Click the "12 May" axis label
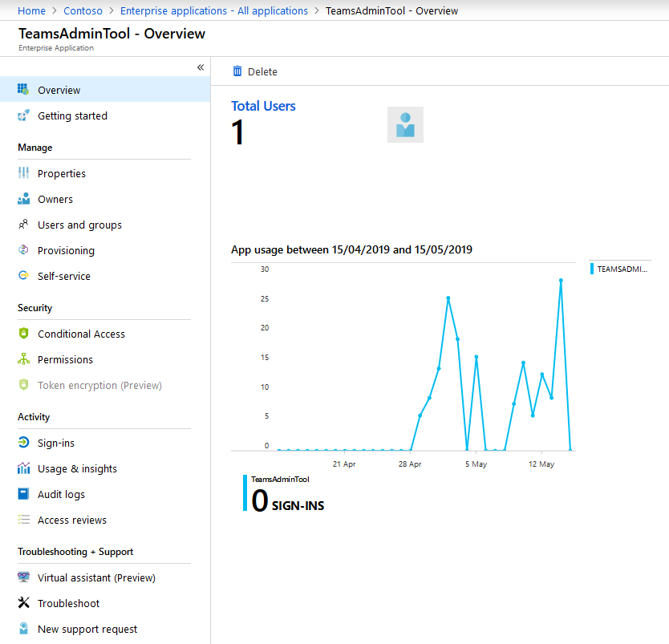The width and height of the screenshot is (669, 644). click(541, 464)
